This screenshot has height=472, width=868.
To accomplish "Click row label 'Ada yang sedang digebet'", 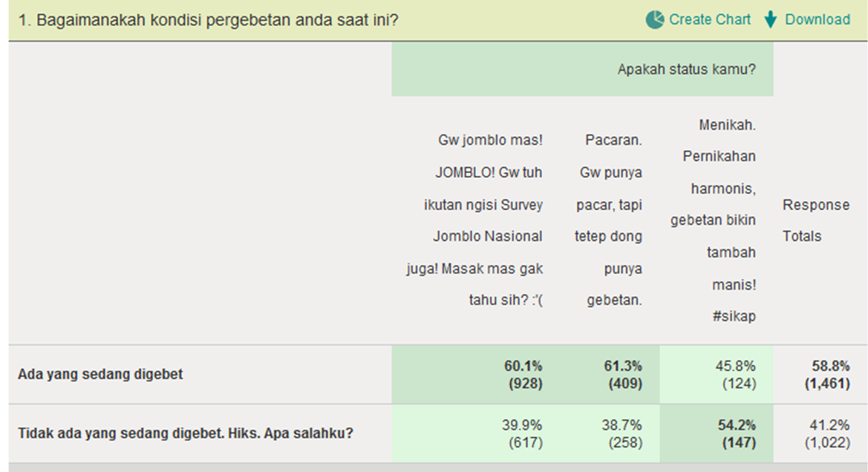I will (x=100, y=375).
